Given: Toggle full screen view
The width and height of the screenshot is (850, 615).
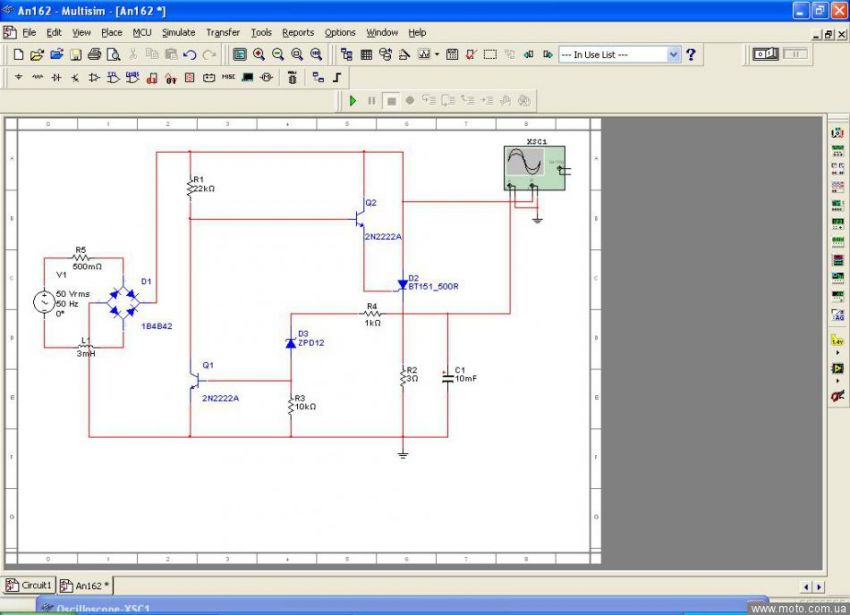Looking at the screenshot, I should pyautogui.click(x=240, y=54).
